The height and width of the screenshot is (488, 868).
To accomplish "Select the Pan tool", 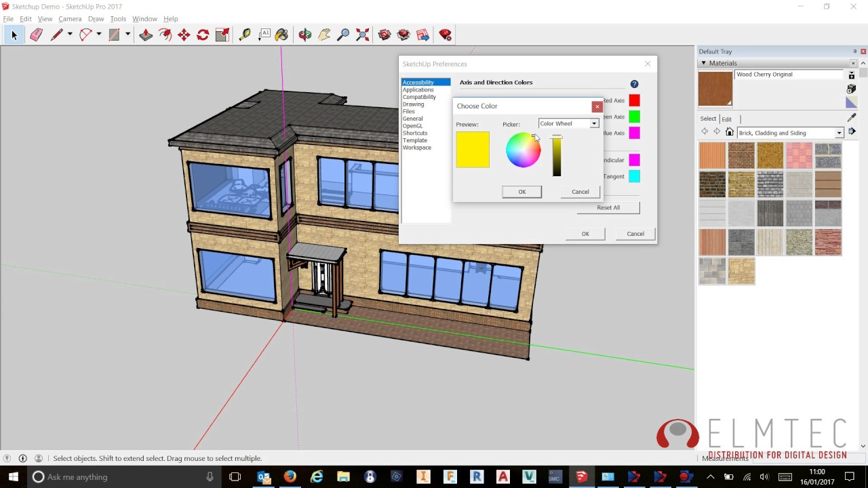I will pyautogui.click(x=323, y=34).
